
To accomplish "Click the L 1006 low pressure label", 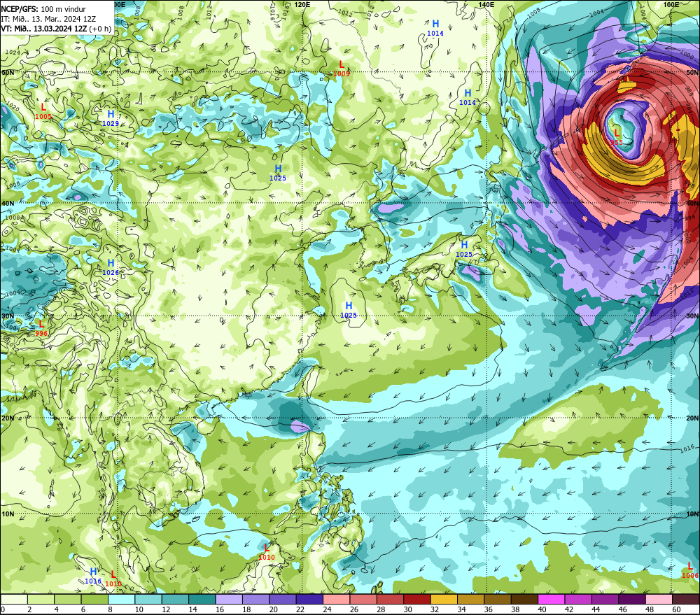I will click(x=690, y=570).
